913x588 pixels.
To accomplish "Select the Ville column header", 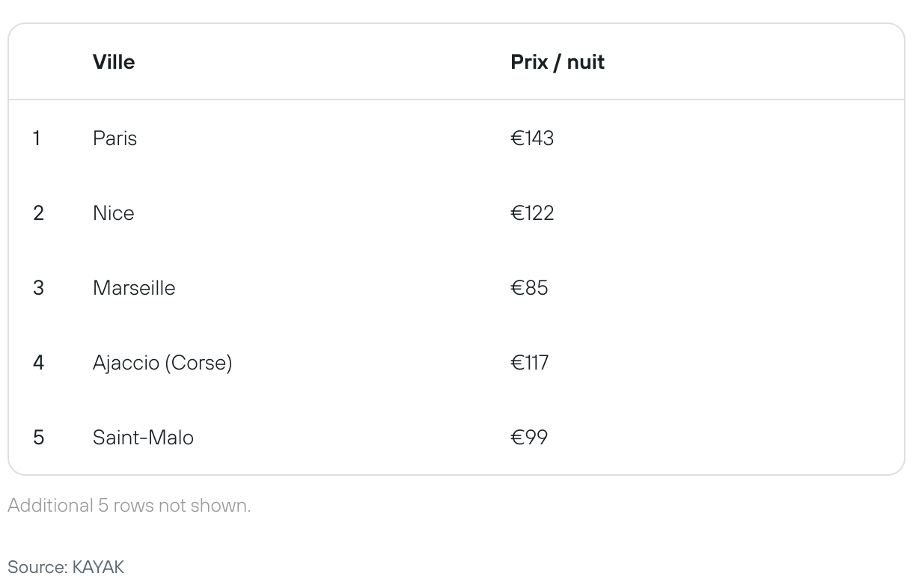I will click(x=114, y=61).
